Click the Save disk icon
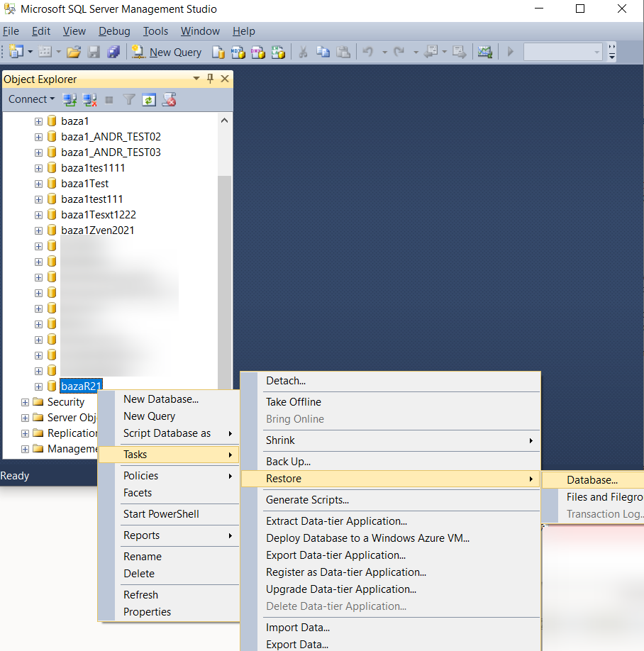Viewport: 644px width, 651px height. (x=94, y=52)
